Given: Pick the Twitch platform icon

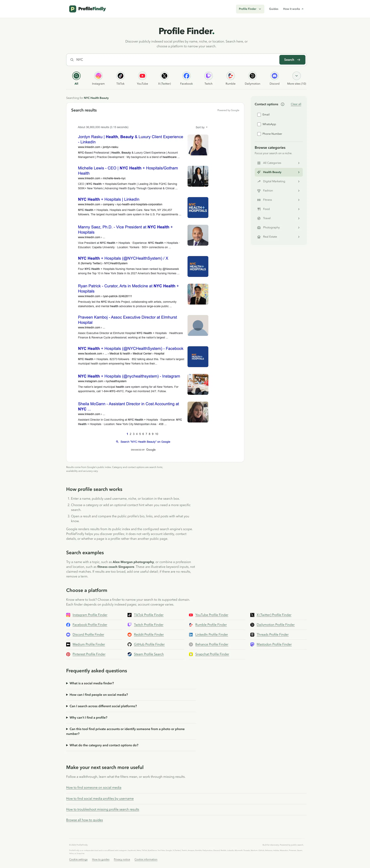Looking at the screenshot, I should coord(209,76).
